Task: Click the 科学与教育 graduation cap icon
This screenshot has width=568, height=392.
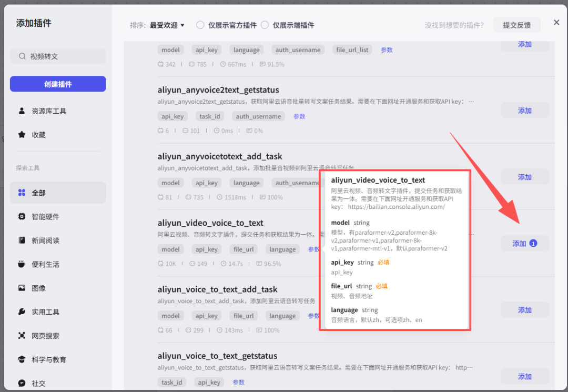Action: (22, 359)
